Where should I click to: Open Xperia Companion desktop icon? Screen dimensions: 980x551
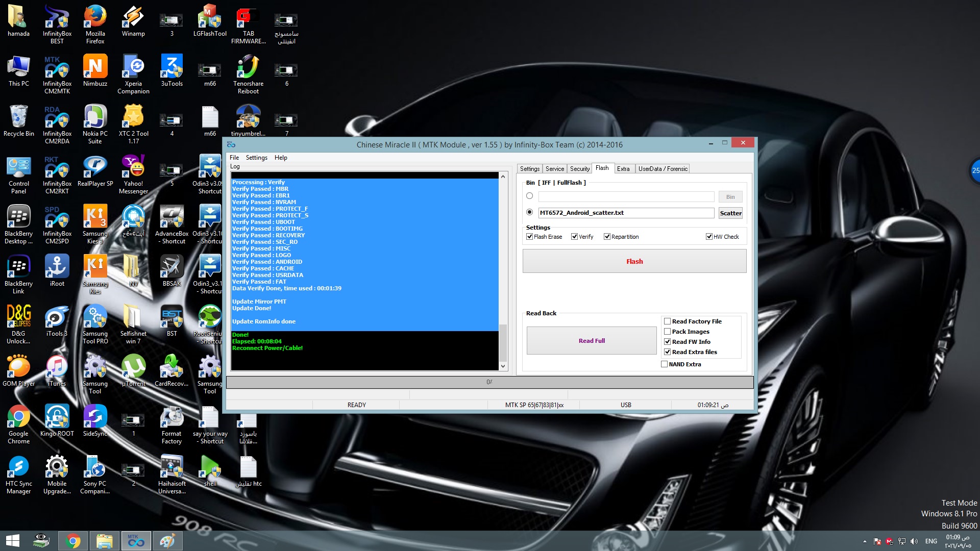coord(133,74)
